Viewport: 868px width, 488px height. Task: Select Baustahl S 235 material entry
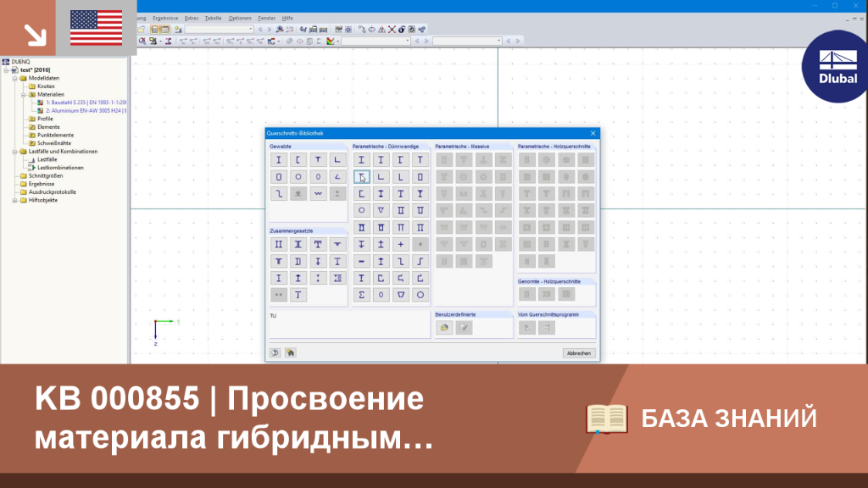[86, 103]
